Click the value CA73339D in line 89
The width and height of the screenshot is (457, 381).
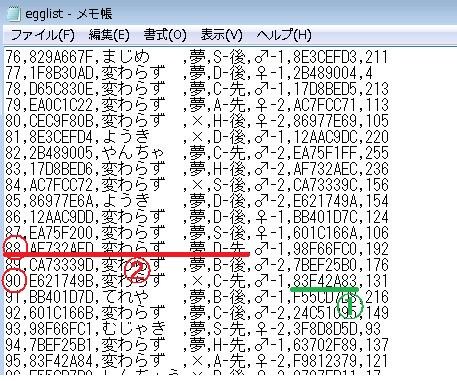60,265
